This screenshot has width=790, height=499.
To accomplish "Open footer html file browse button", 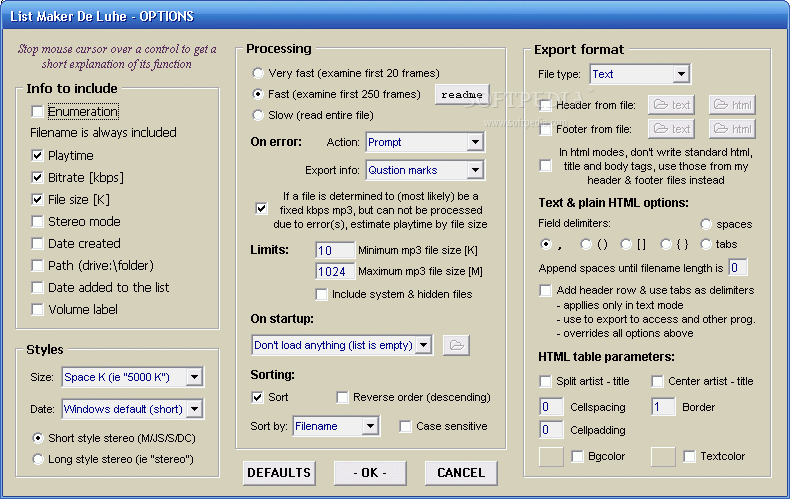I will pos(733,129).
